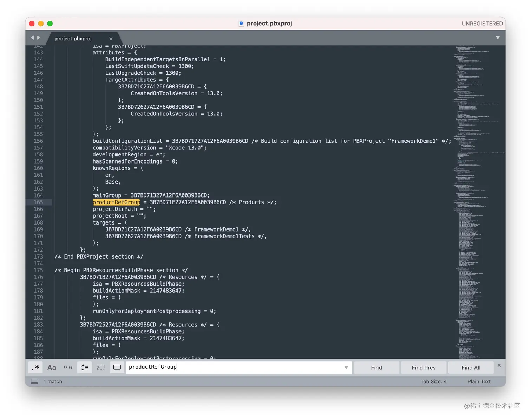
Task: Click inside the productRefGroup search field
Action: pos(211,367)
